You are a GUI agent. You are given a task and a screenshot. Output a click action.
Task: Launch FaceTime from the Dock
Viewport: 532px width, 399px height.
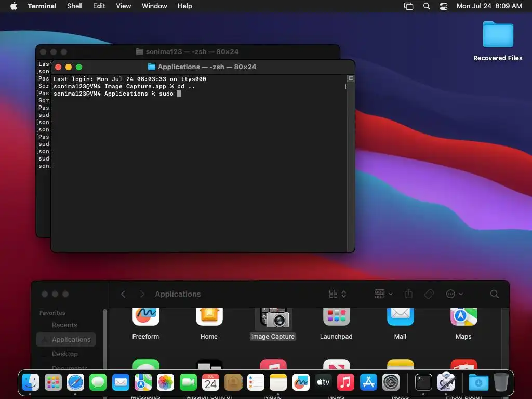tap(188, 382)
